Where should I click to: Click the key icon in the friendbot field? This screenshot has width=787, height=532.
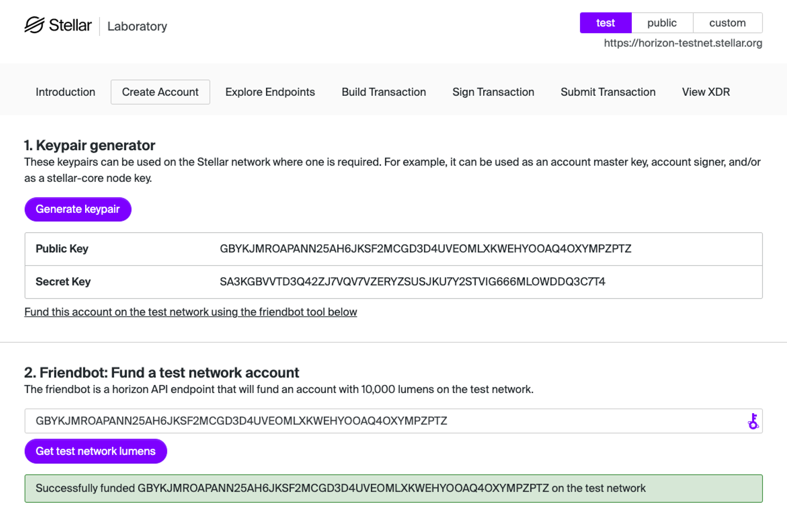753,421
